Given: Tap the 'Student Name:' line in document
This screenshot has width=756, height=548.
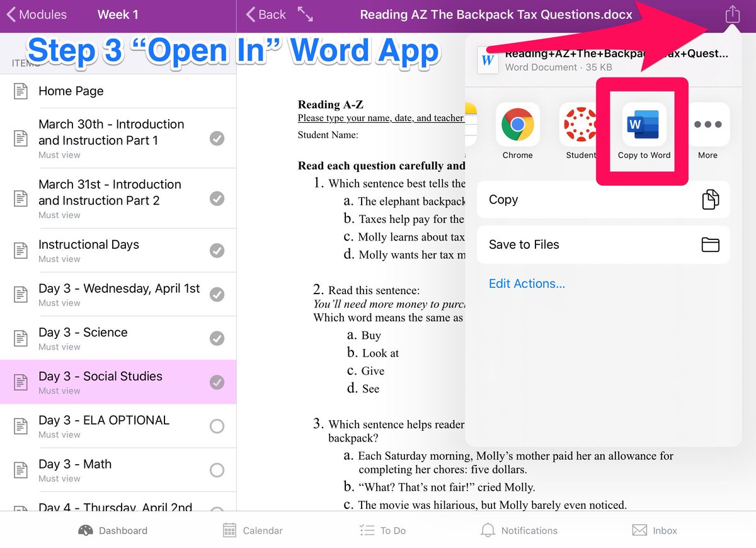Looking at the screenshot, I should pos(328,134).
